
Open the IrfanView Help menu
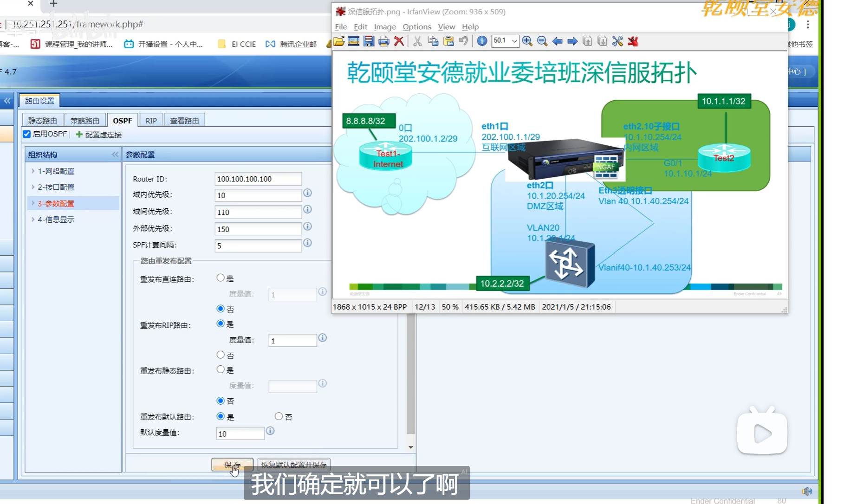[470, 26]
